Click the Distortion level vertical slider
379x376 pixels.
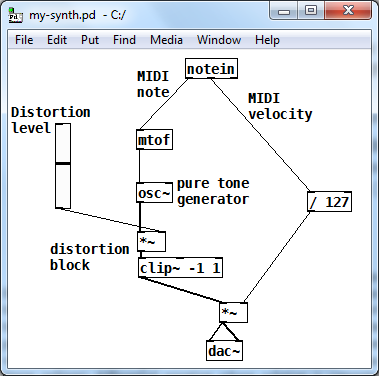[63, 166]
